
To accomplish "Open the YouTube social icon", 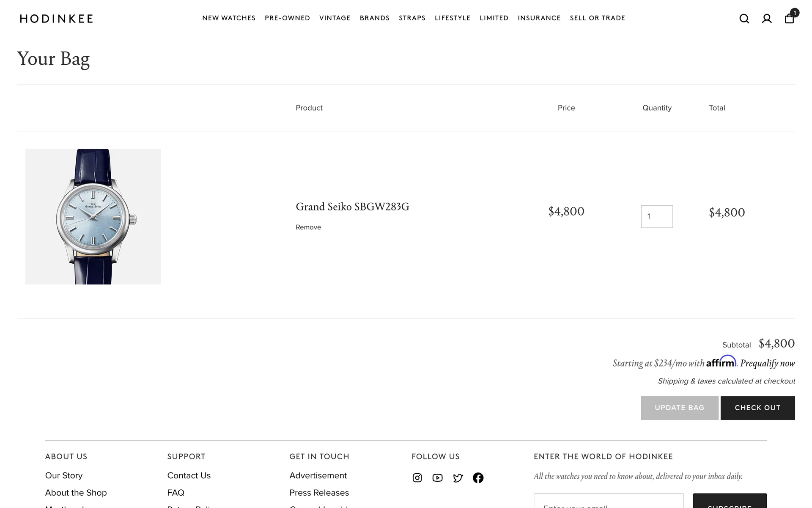I will [x=437, y=478].
